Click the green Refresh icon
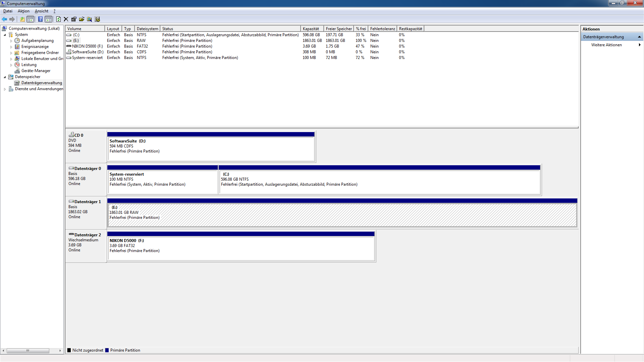This screenshot has width=644, height=362. 58,19
